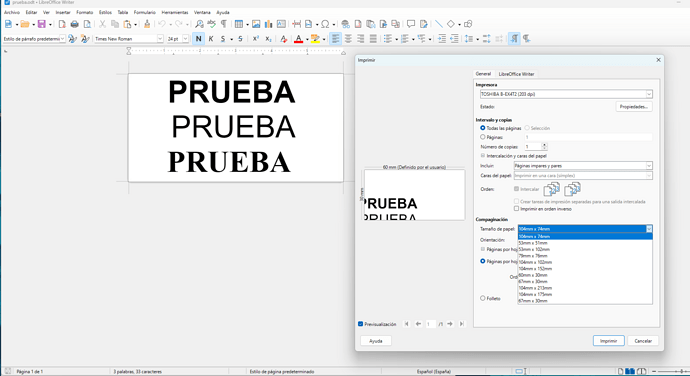Open the line spacing dropdown arrow
Viewport: 690px width, 376px height.
coord(477,39)
